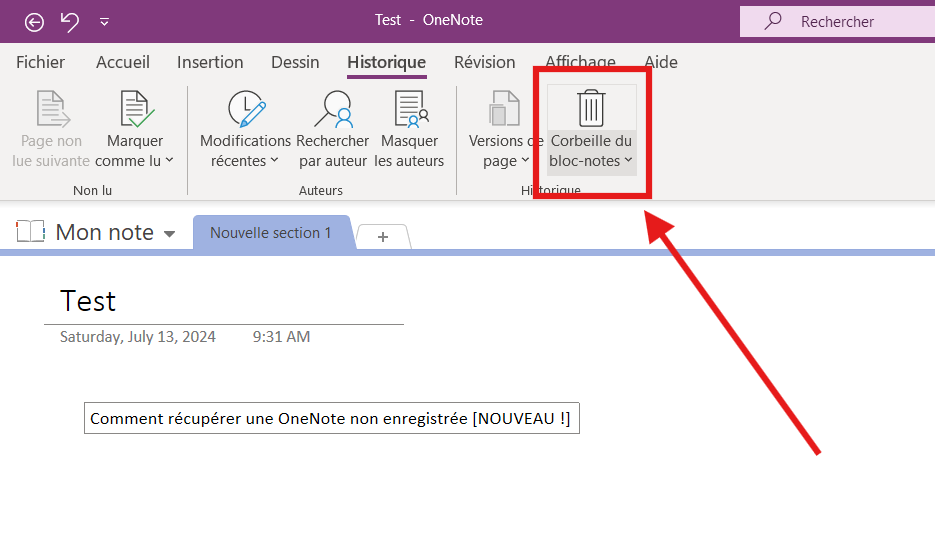Click Page non lue suivante icon
The image size is (935, 557).
52,109
